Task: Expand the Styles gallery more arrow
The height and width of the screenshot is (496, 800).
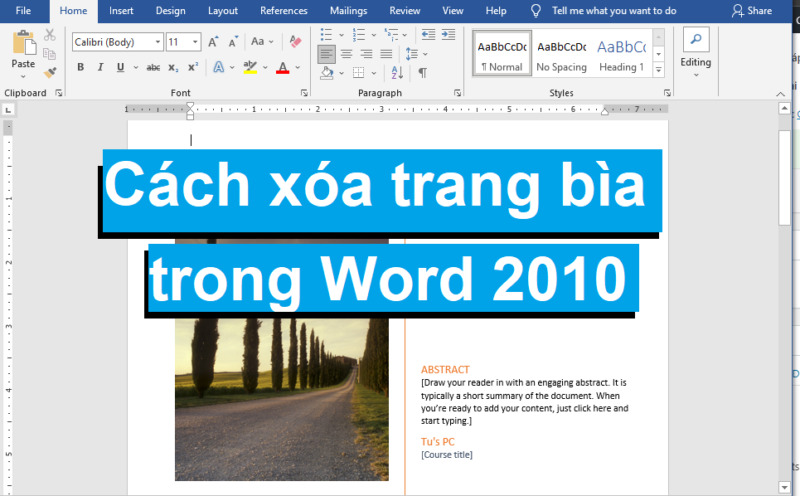Action: click(x=658, y=70)
